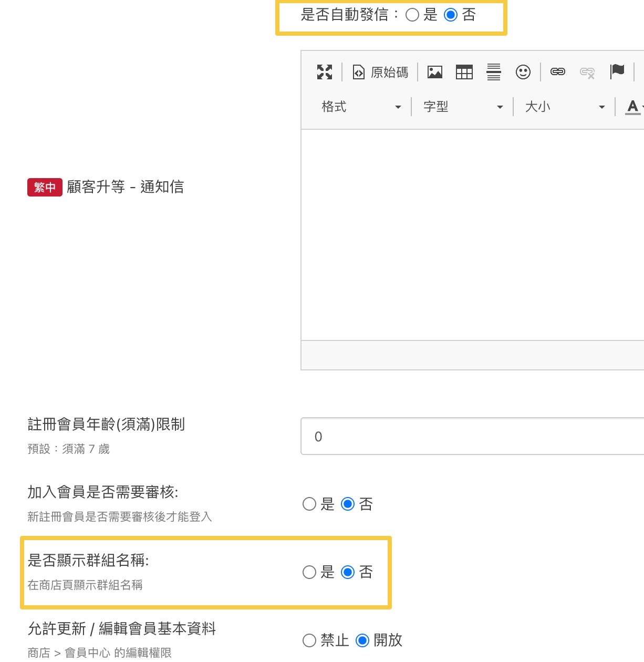The width and height of the screenshot is (644, 662).
Task: Click inside the notification email editor body
Action: point(473,234)
